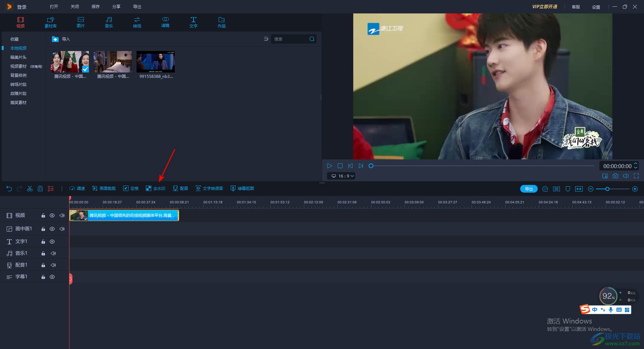Click the 保存 save menu item
This screenshot has height=349, width=644.
(x=96, y=7)
